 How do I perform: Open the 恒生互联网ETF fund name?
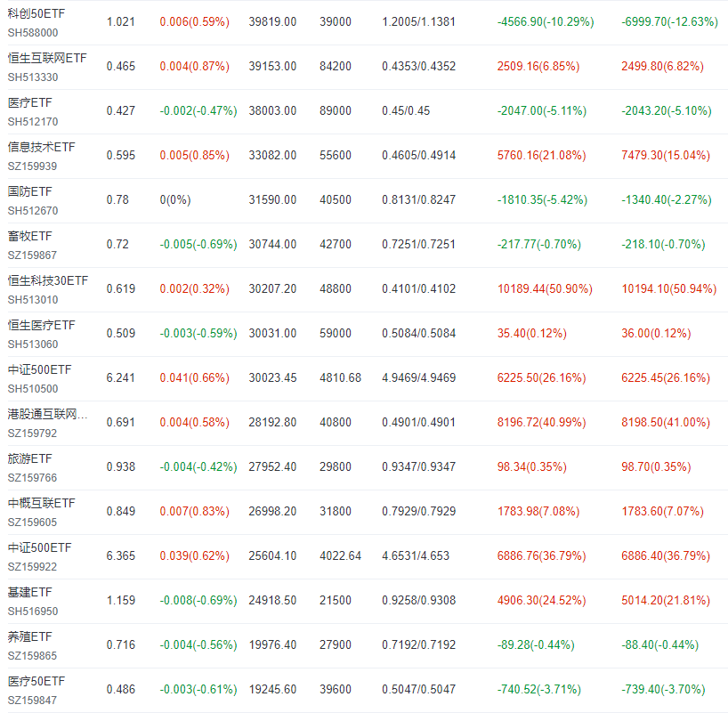47,58
